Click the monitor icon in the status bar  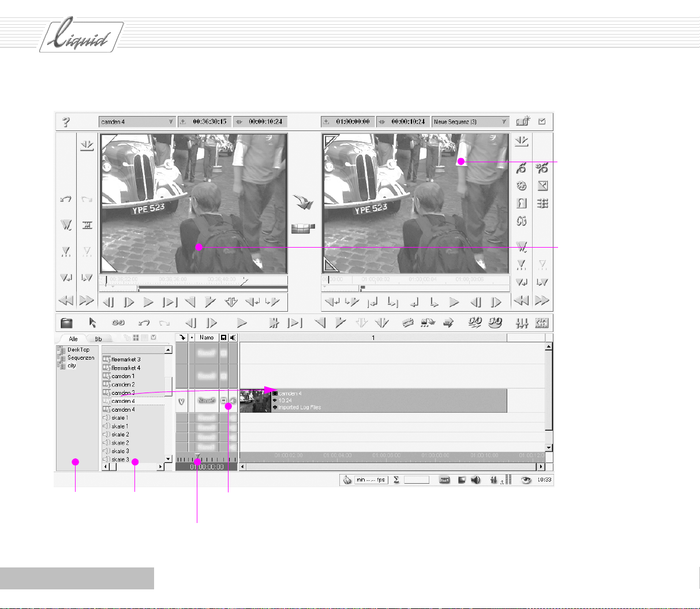[462, 480]
